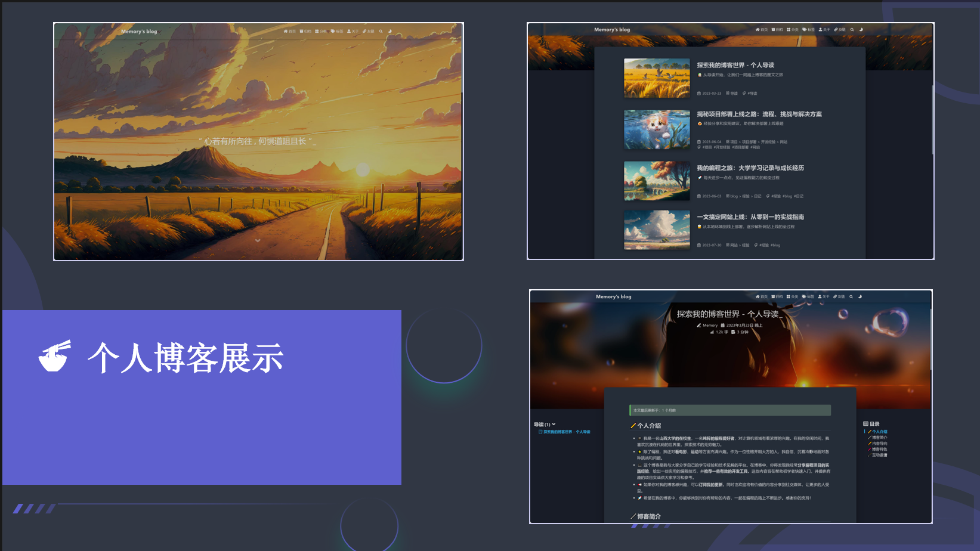Open post titled 探索我的博客世界 - 个人导读 in list
This screenshot has width=980, height=551.
coord(735,65)
